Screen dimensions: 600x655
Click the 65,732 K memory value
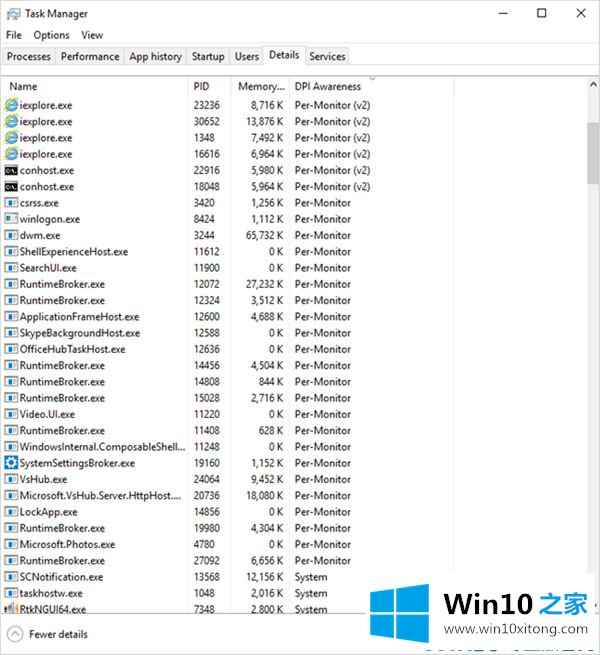(x=264, y=236)
